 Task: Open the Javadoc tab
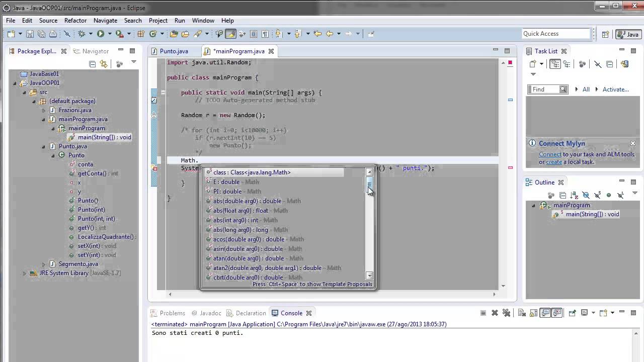tap(206, 313)
